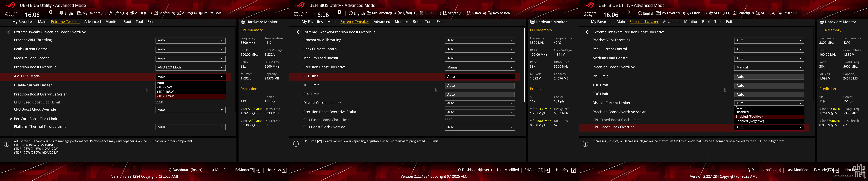868x181 pixels.
Task: Select cTDP 65W option
Action: (190, 87)
